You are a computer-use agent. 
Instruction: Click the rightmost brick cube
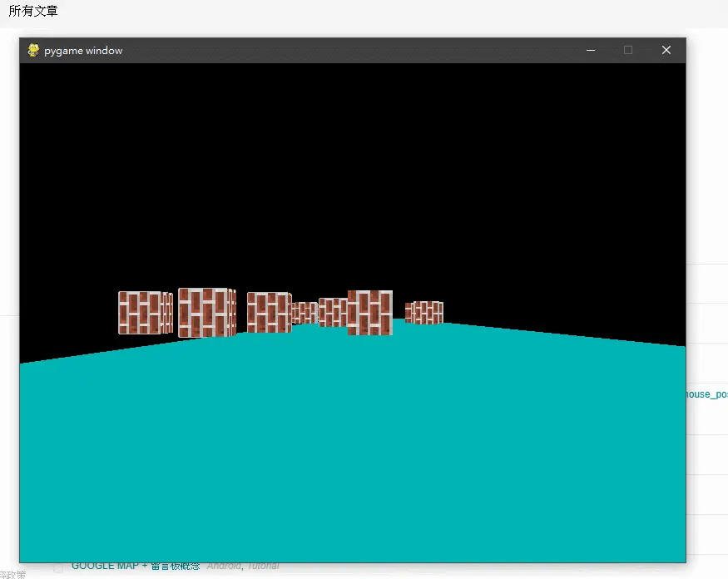(423, 313)
